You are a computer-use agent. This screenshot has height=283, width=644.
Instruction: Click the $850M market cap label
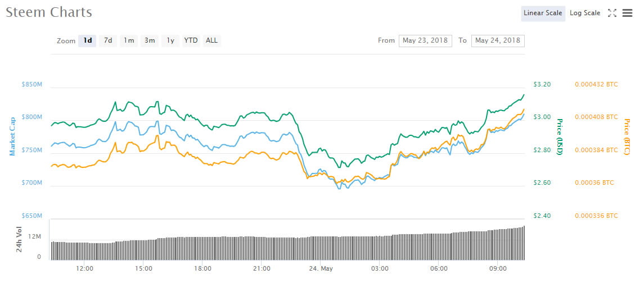(32, 84)
